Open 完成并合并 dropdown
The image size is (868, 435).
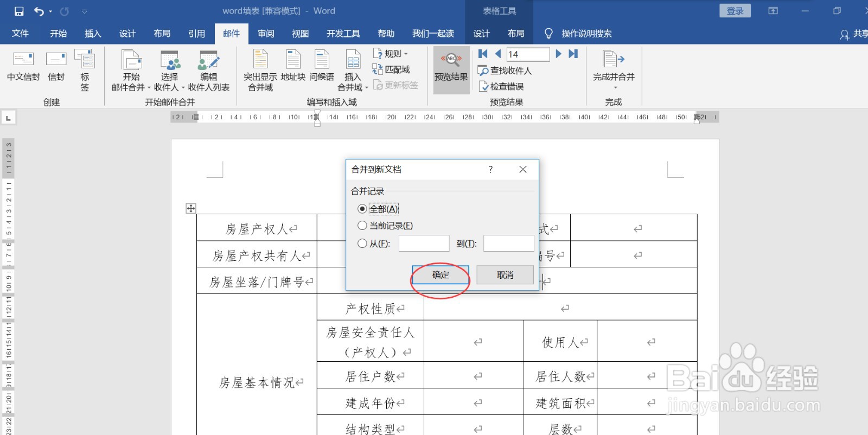[614, 71]
